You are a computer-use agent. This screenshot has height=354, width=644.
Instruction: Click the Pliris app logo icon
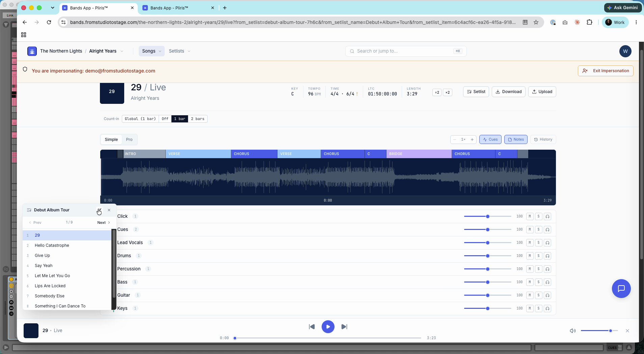pyautogui.click(x=32, y=51)
